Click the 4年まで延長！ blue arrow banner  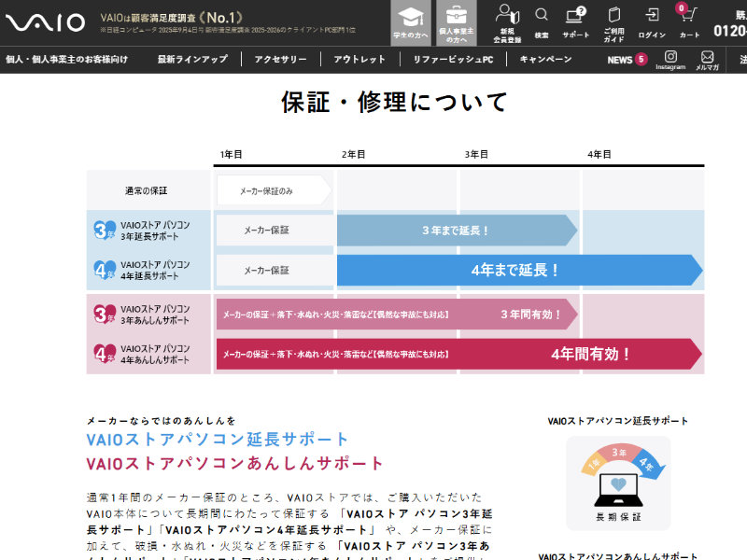coord(518,270)
